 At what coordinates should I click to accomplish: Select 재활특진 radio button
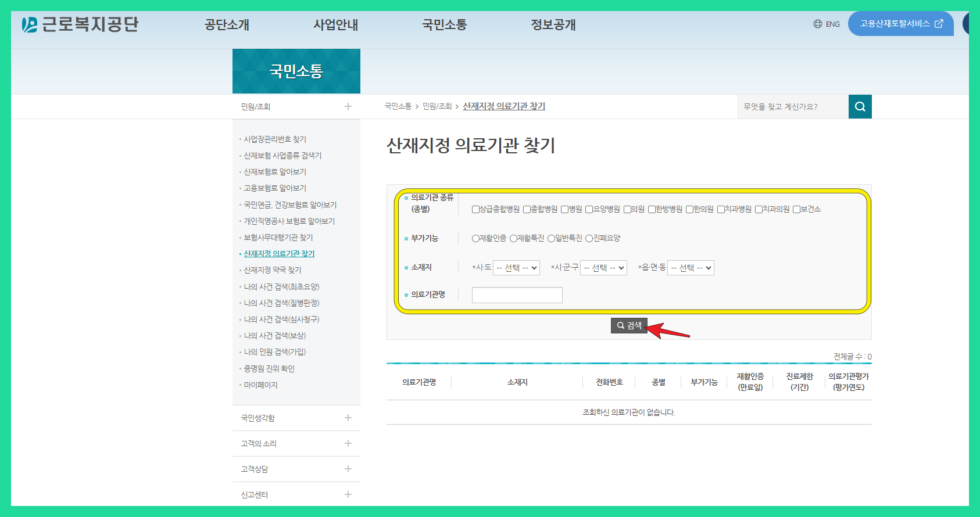coord(513,238)
